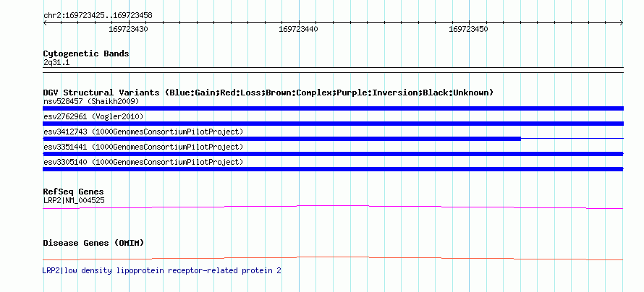This screenshot has height=292, width=644.
Task: Click ruler position 169723440
Action: pyautogui.click(x=299, y=29)
